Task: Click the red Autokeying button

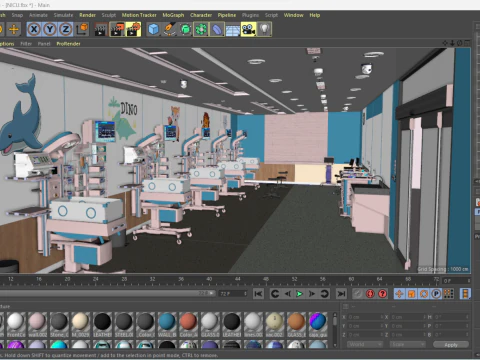Action: point(370,294)
